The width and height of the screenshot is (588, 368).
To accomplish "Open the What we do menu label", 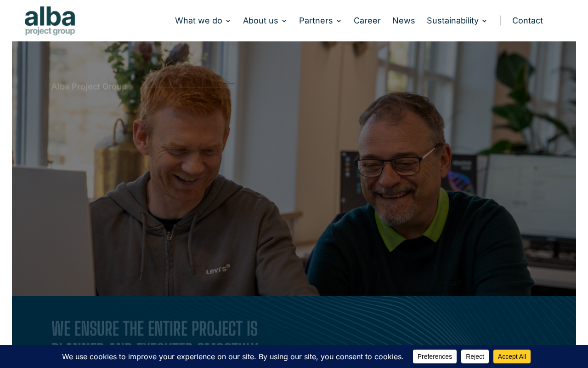I will 198,21.
